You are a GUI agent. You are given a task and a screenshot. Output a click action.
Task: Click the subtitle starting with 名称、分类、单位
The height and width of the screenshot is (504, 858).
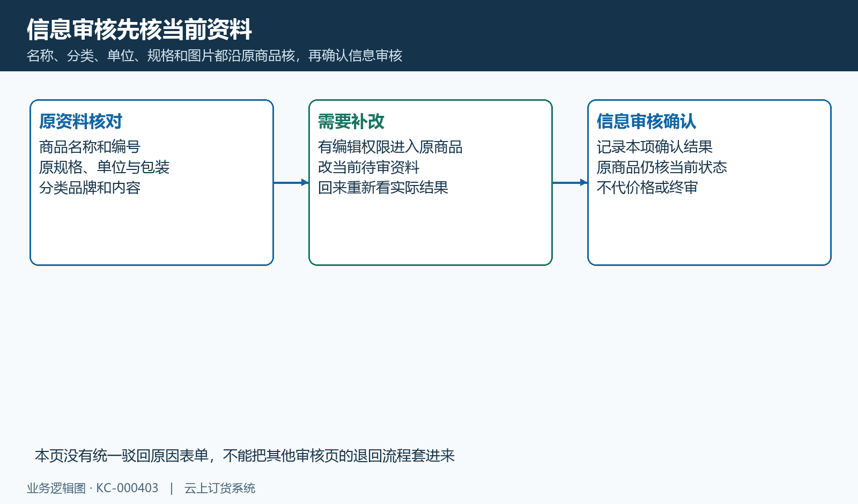coord(214,56)
